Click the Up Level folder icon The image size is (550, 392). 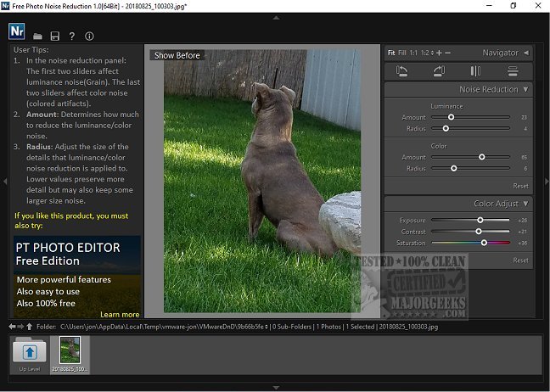pyautogui.click(x=29, y=353)
